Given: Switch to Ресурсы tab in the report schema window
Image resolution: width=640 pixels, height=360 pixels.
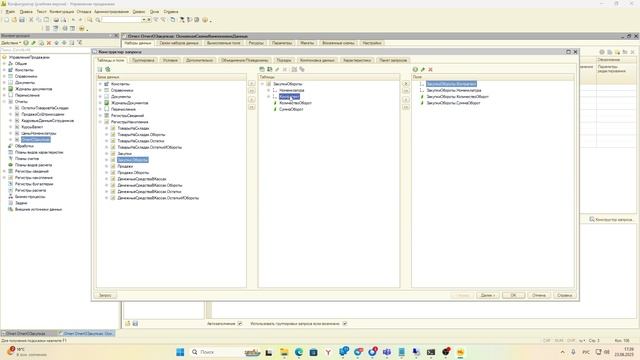Looking at the screenshot, I should (x=256, y=43).
